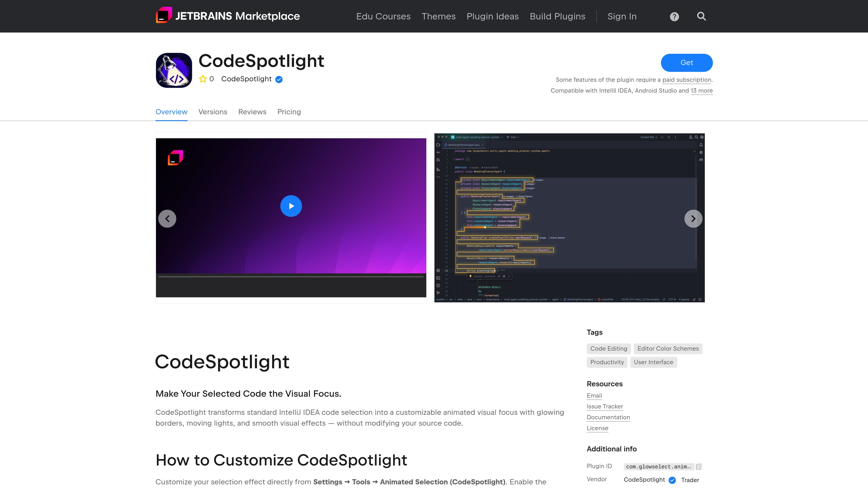Open the search magnifier icon

coord(701,16)
